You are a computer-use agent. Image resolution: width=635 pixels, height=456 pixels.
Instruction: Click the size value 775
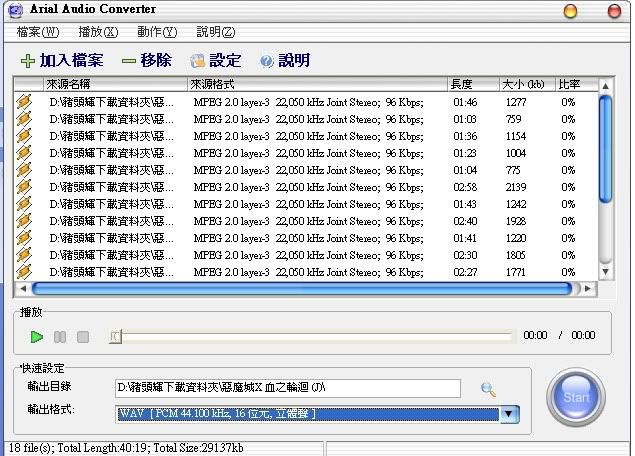[x=513, y=170]
